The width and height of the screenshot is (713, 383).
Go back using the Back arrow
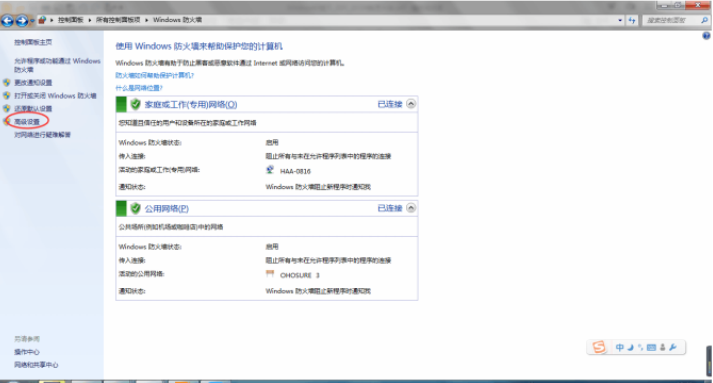7,20
